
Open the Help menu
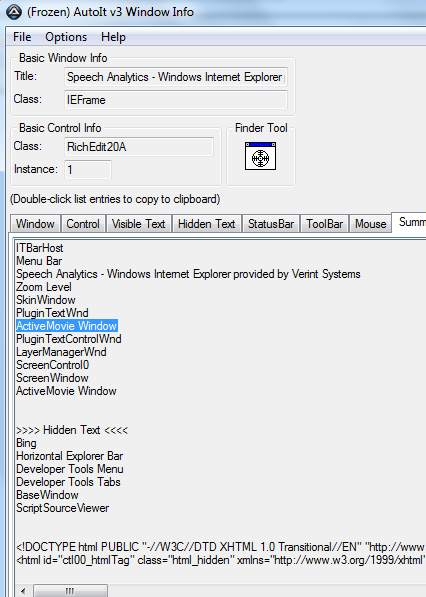tap(113, 37)
